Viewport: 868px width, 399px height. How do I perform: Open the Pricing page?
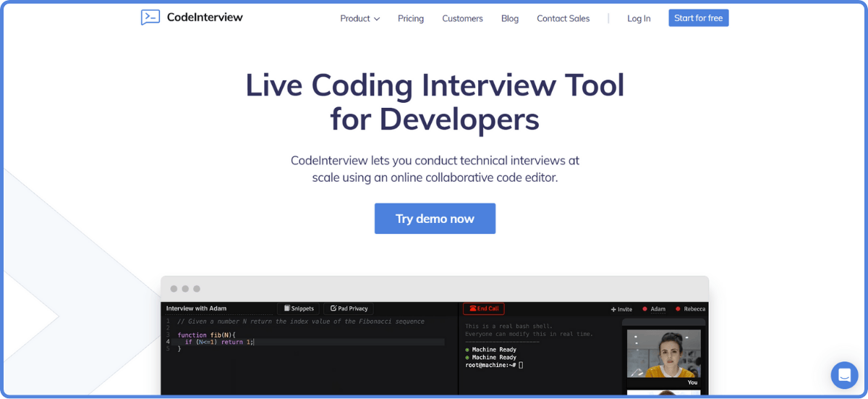[411, 19]
